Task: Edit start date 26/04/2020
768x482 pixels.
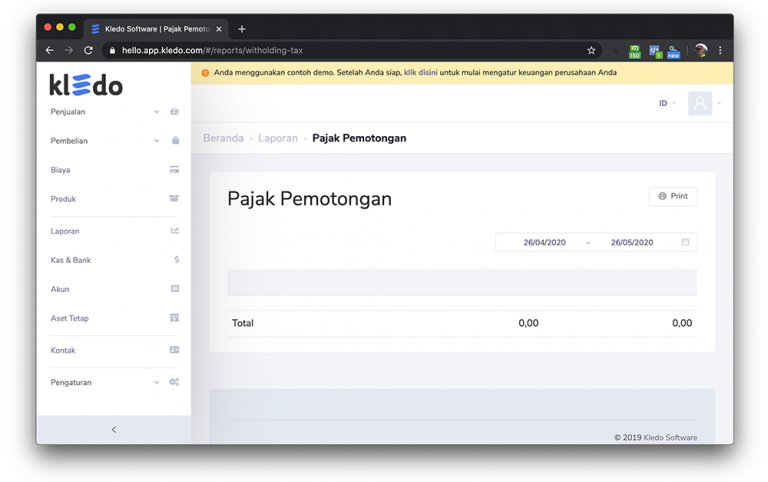Action: pos(544,242)
